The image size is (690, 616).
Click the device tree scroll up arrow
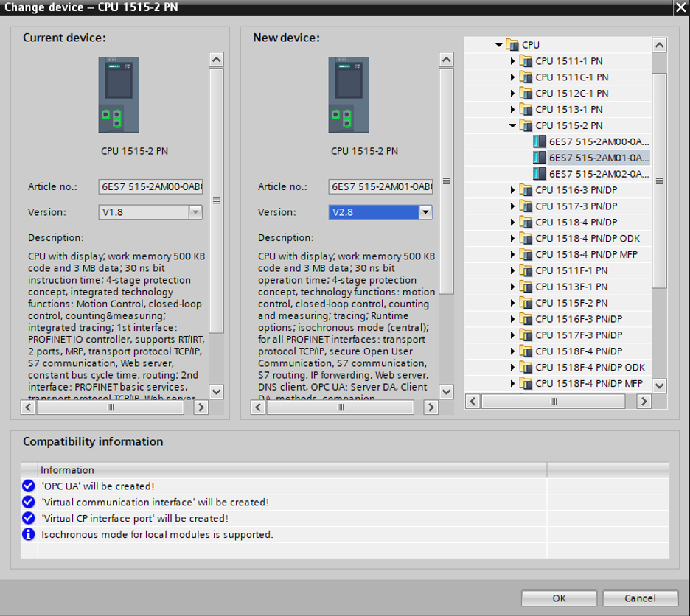[x=659, y=45]
